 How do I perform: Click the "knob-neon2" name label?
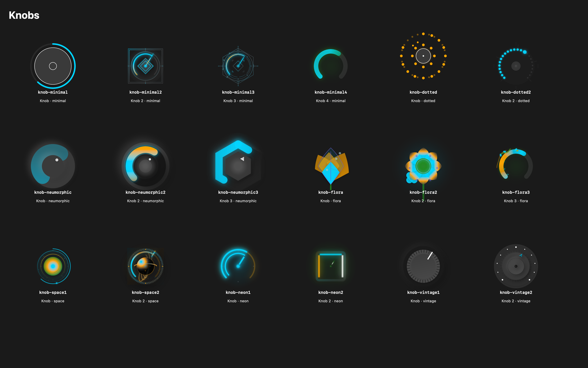331,292
